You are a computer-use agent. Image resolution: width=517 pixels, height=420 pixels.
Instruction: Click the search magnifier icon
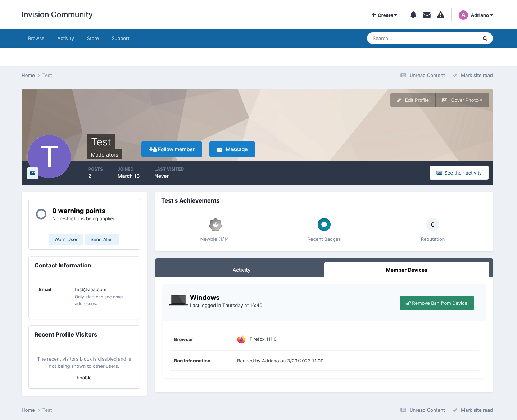(485, 39)
